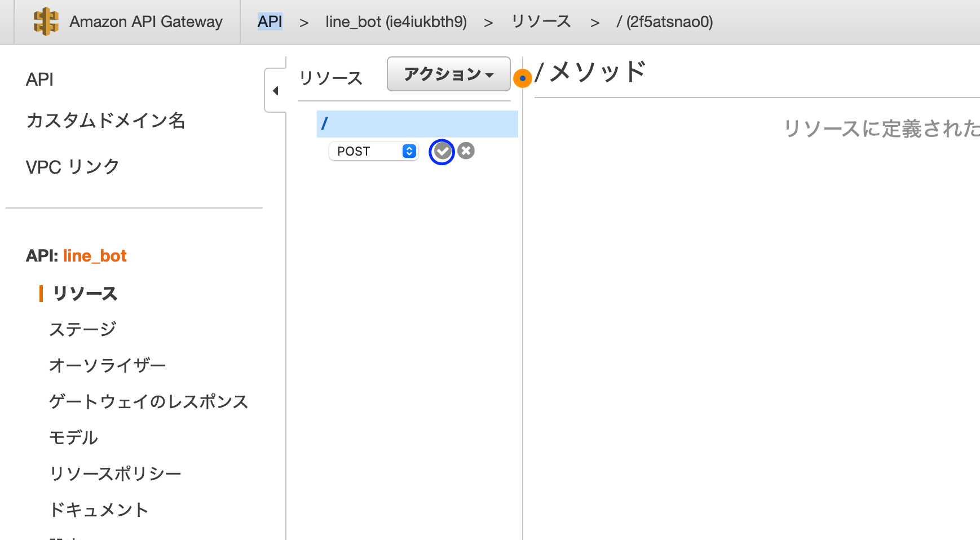Open the リソース navigation item in sidebar
This screenshot has height=540, width=980.
coord(85,293)
